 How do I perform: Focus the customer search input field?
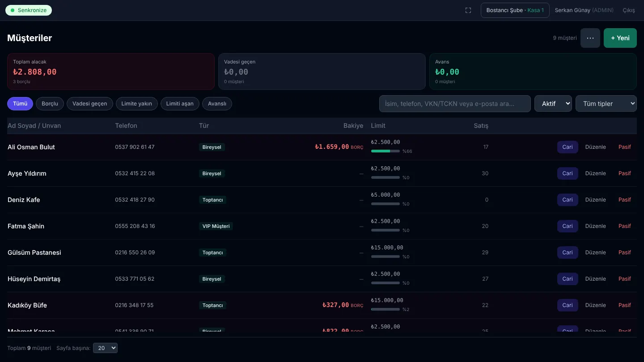(x=455, y=104)
